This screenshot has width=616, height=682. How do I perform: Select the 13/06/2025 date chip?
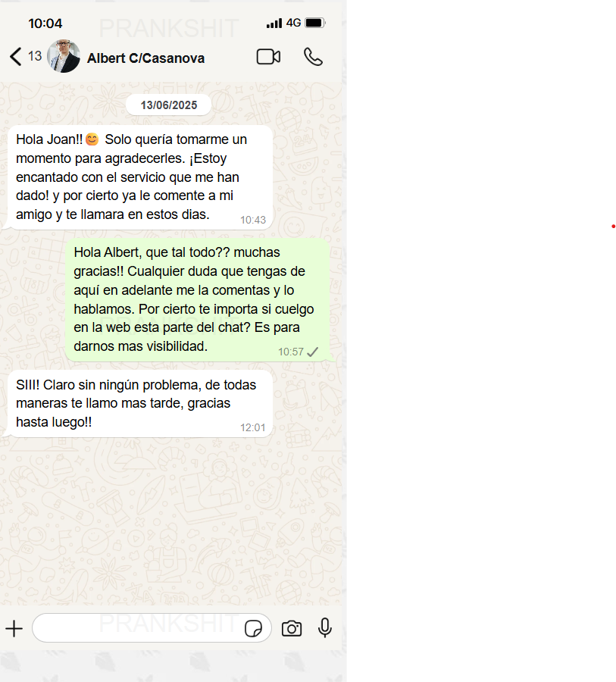(169, 105)
